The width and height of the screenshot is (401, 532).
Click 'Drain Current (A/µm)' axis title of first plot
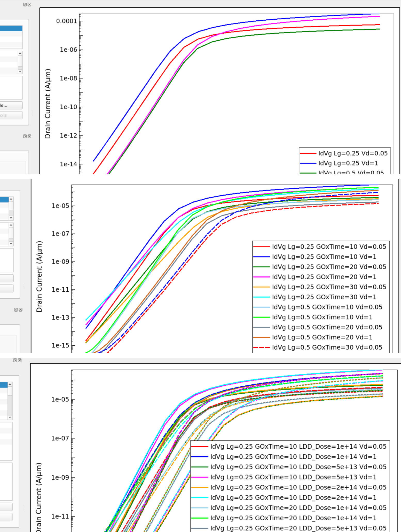48,104
